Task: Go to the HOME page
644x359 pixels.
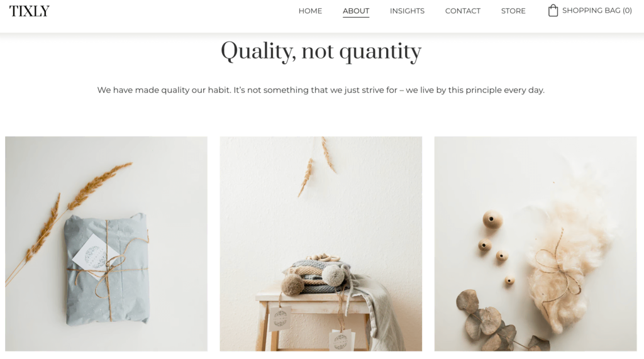Action: coord(310,11)
